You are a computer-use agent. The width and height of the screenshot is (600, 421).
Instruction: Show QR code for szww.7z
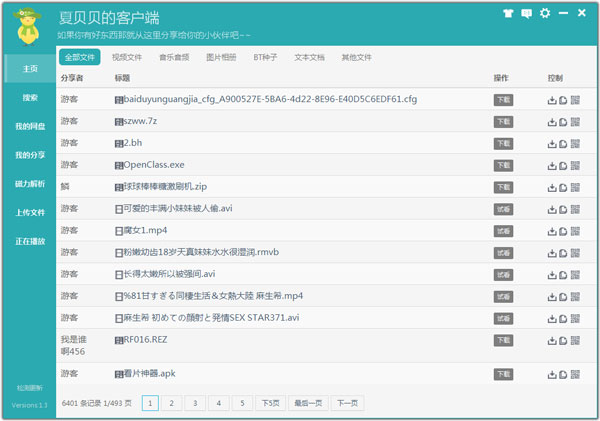pyautogui.click(x=575, y=122)
